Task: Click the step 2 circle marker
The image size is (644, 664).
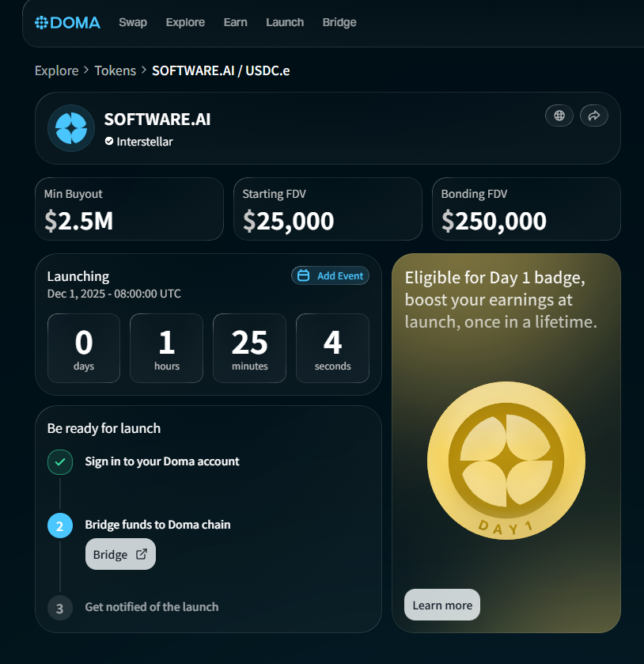Action: [60, 526]
